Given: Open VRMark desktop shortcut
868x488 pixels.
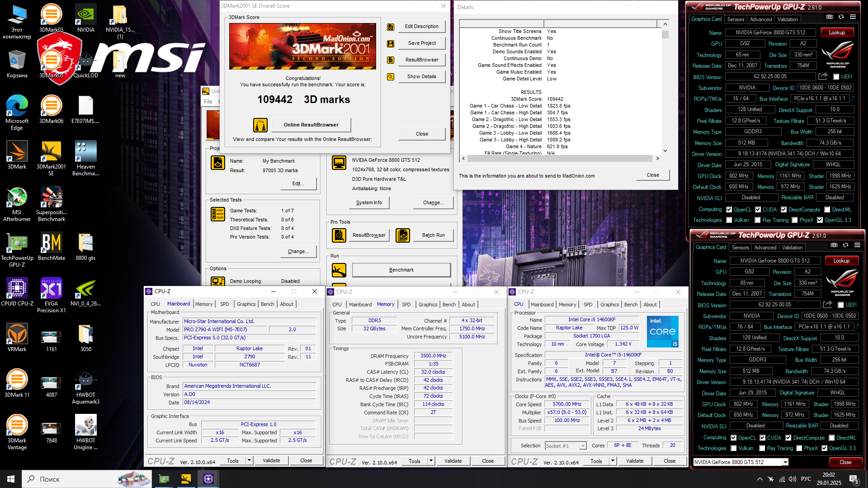Looking at the screenshot, I should click(17, 338).
